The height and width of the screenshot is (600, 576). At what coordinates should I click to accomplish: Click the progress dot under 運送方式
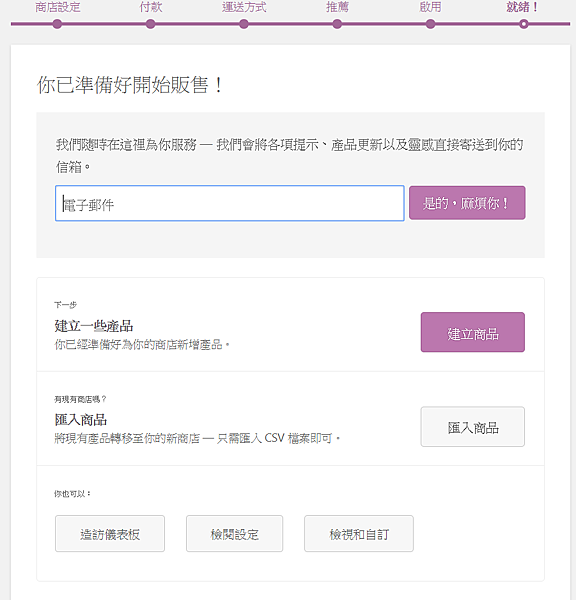click(244, 24)
